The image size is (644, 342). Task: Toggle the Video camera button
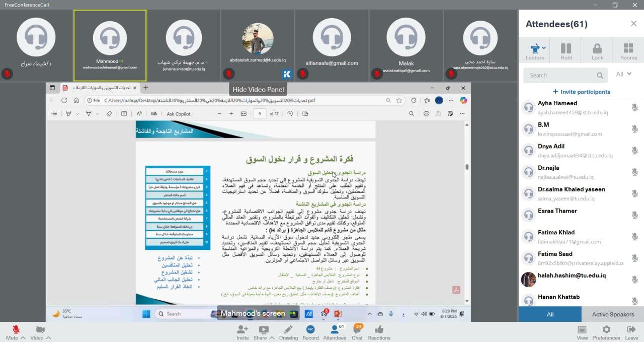(x=40, y=329)
